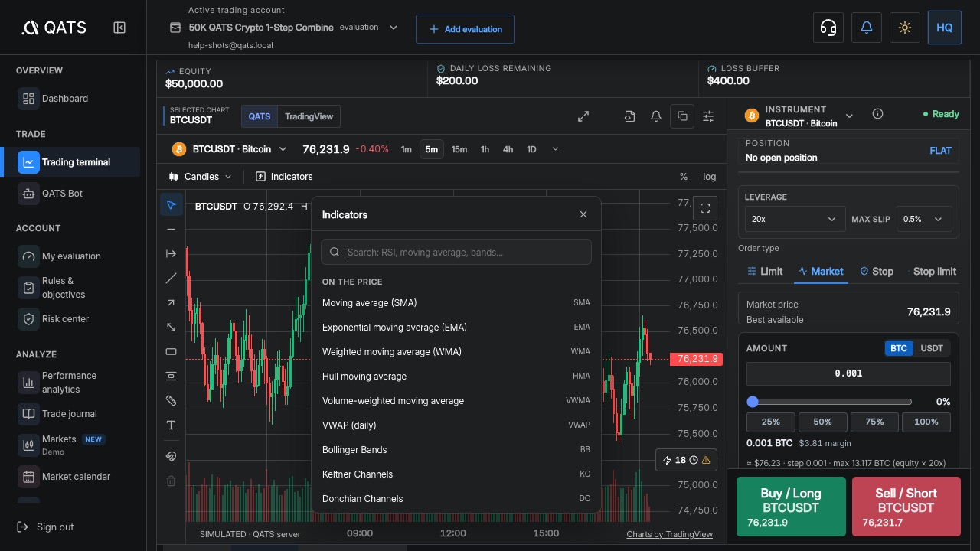
Task: Expand the Instrument selector chevron
Action: click(x=850, y=116)
